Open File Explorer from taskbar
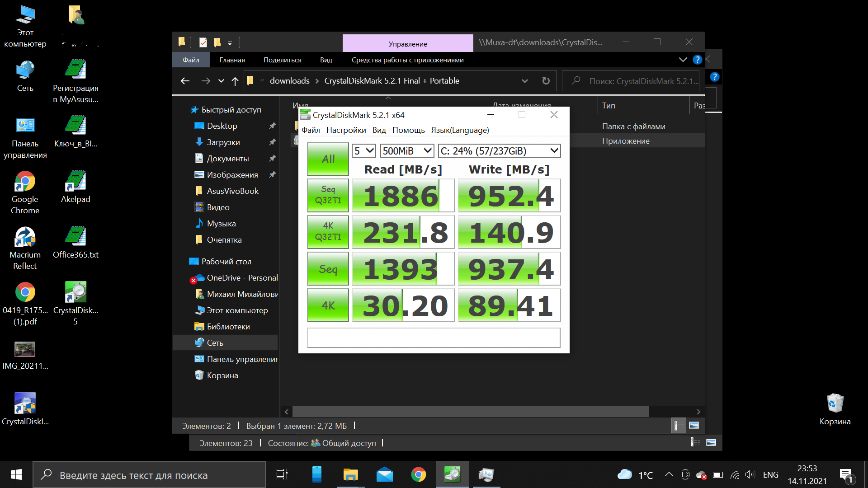868x488 pixels. coord(350,474)
